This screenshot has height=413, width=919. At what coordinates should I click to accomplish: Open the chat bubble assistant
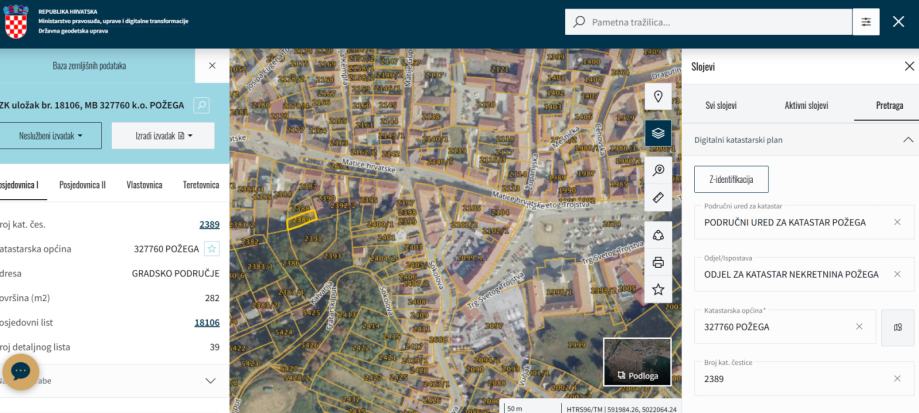[21, 372]
